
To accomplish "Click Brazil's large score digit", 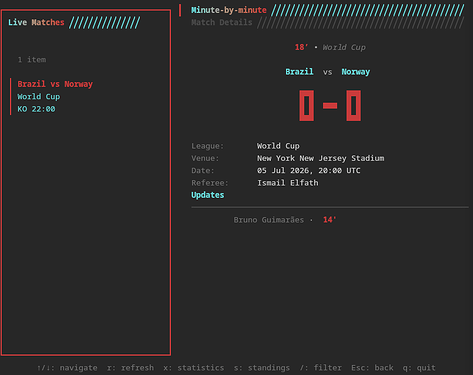I will 307,105.
